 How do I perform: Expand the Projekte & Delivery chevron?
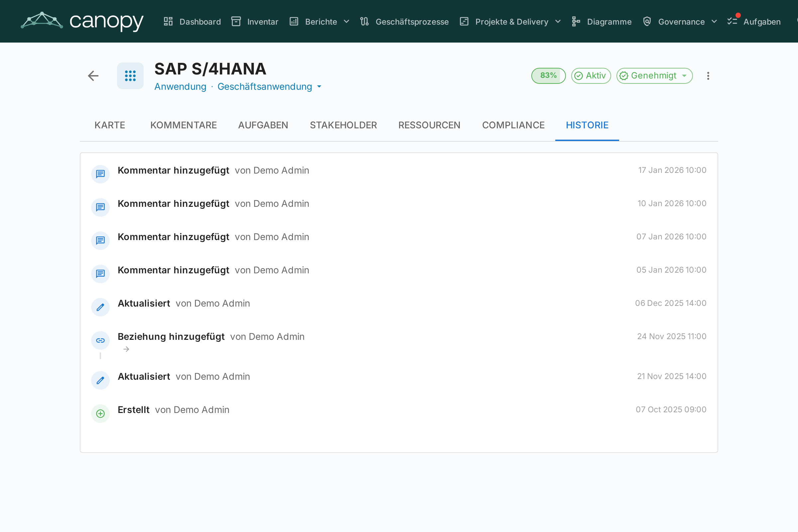(558, 21)
